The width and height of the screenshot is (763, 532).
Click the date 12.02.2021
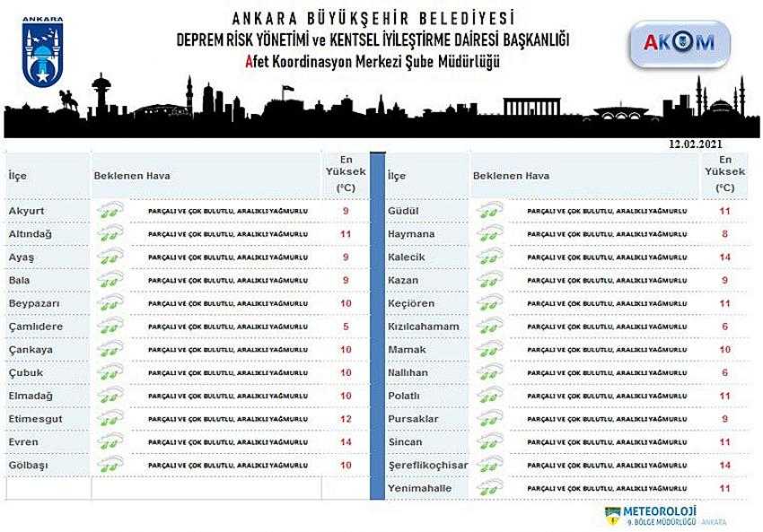tap(695, 143)
